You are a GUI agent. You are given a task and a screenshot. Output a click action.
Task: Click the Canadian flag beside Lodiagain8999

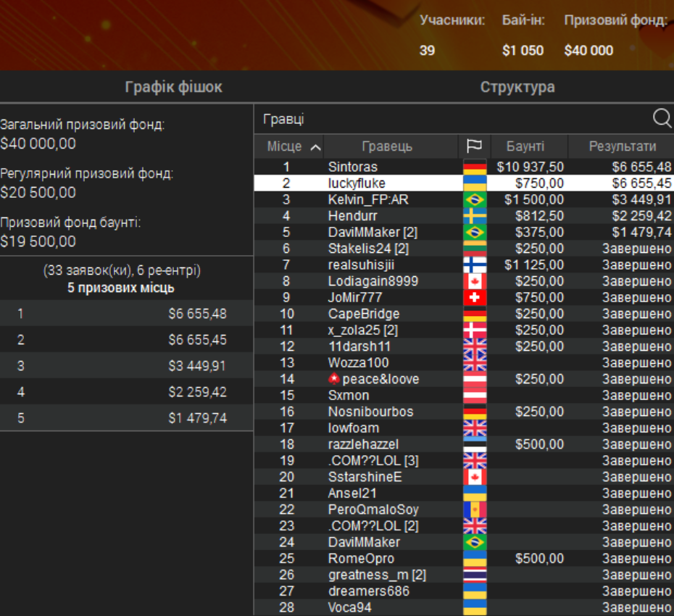pyautogui.click(x=475, y=281)
